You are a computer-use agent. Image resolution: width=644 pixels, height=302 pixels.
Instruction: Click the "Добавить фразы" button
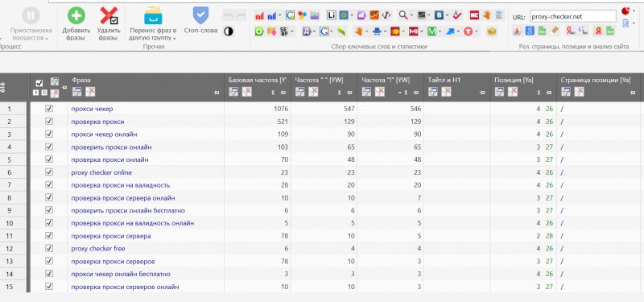tap(76, 24)
